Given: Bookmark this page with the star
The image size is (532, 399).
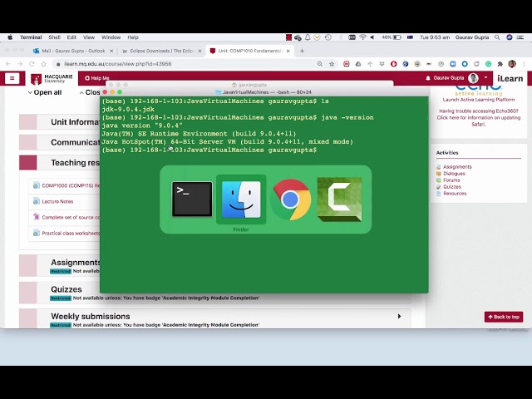Looking at the screenshot, I should 332,64.
